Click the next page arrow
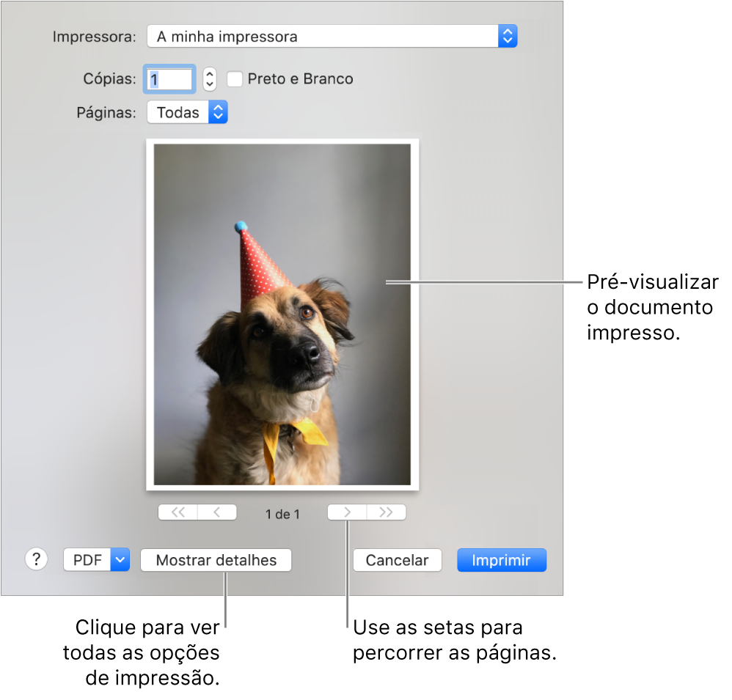 pos(347,512)
